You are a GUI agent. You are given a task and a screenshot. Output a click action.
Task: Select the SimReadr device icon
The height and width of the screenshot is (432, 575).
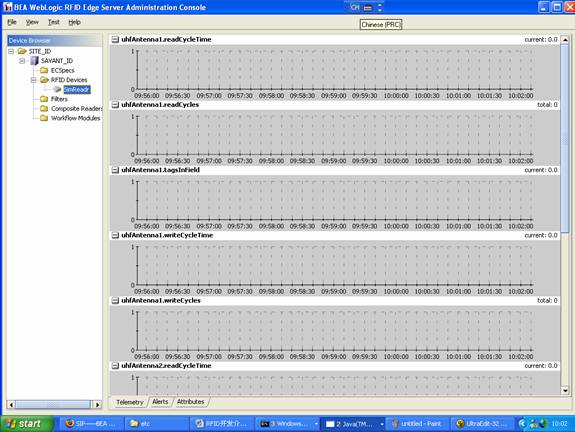tap(57, 89)
